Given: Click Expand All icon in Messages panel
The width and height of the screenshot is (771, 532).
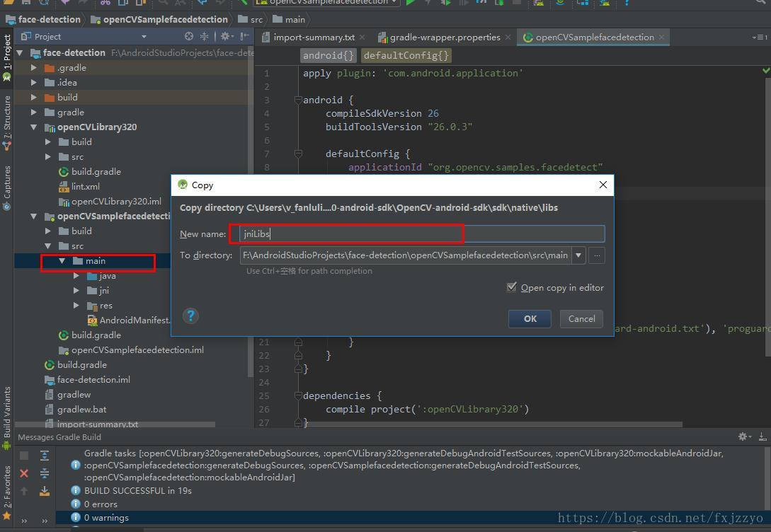Looking at the screenshot, I should 45,456.
